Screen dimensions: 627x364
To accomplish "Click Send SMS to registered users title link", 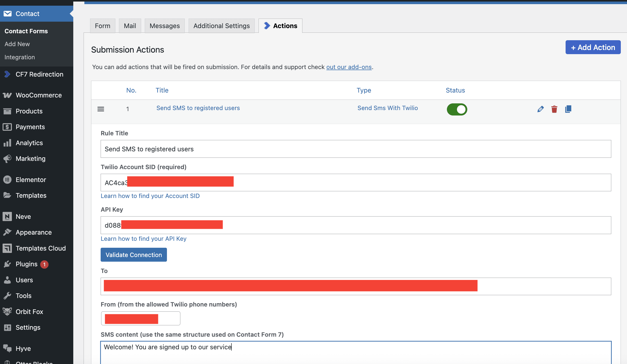I will click(x=198, y=108).
